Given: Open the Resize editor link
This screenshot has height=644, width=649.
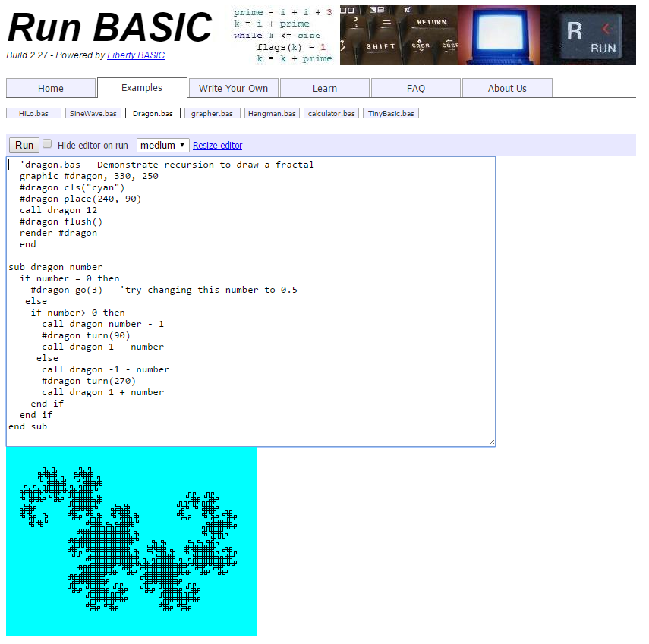Looking at the screenshot, I should pyautogui.click(x=219, y=145).
